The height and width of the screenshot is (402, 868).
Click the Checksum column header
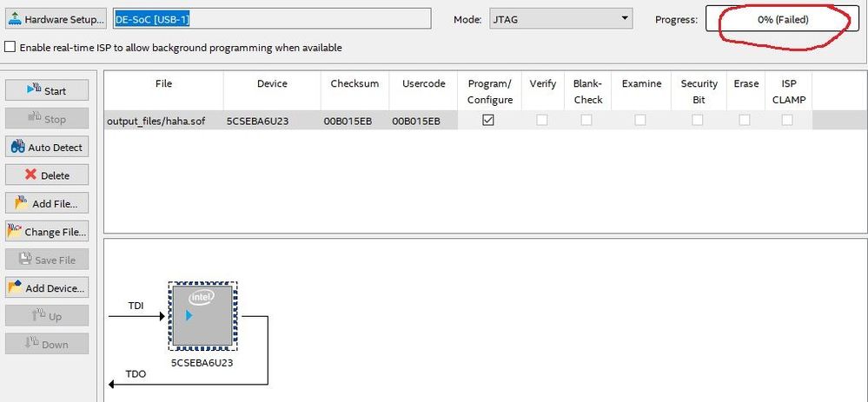pyautogui.click(x=354, y=84)
